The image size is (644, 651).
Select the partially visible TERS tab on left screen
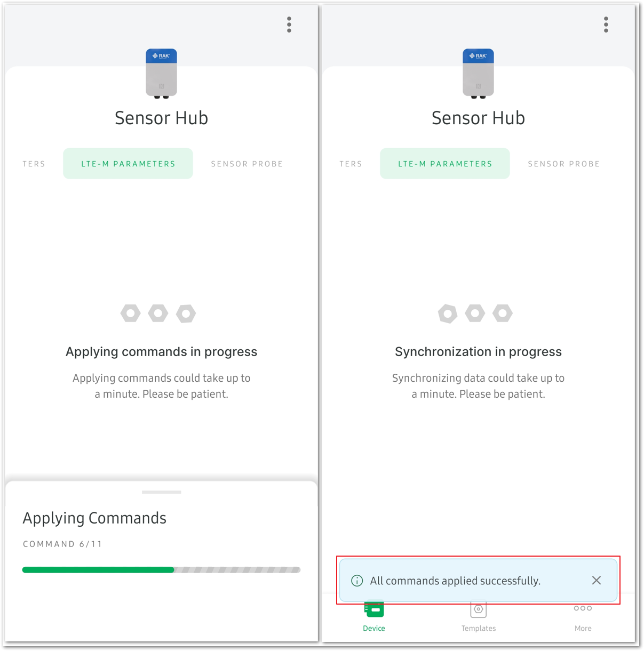pos(34,164)
